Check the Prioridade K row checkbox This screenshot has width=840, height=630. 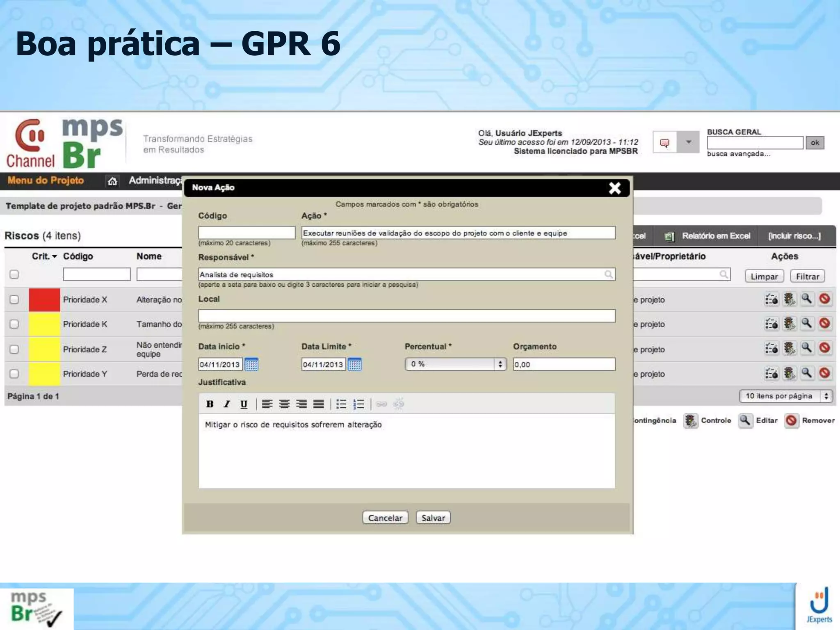click(14, 324)
